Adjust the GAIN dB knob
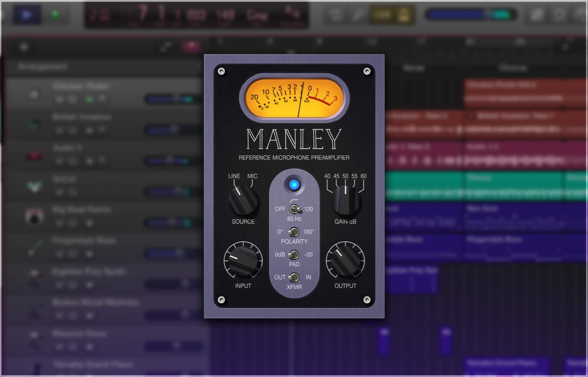588x377 pixels. point(345,200)
